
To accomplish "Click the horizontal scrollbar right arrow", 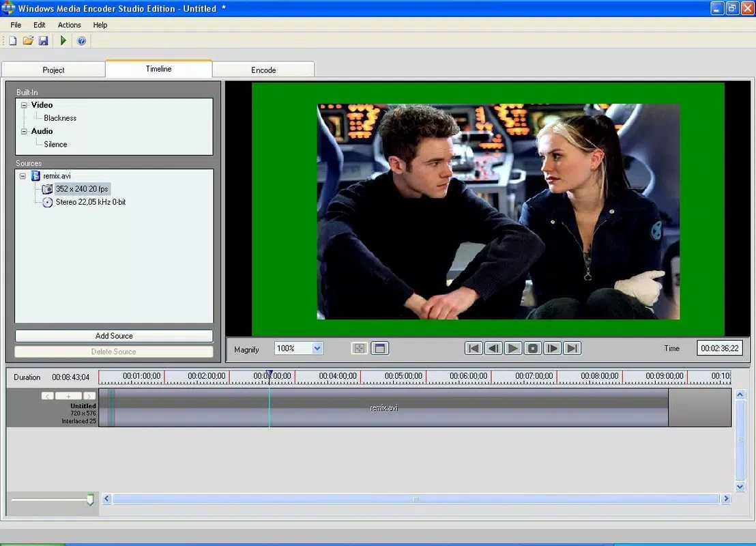I will point(726,499).
